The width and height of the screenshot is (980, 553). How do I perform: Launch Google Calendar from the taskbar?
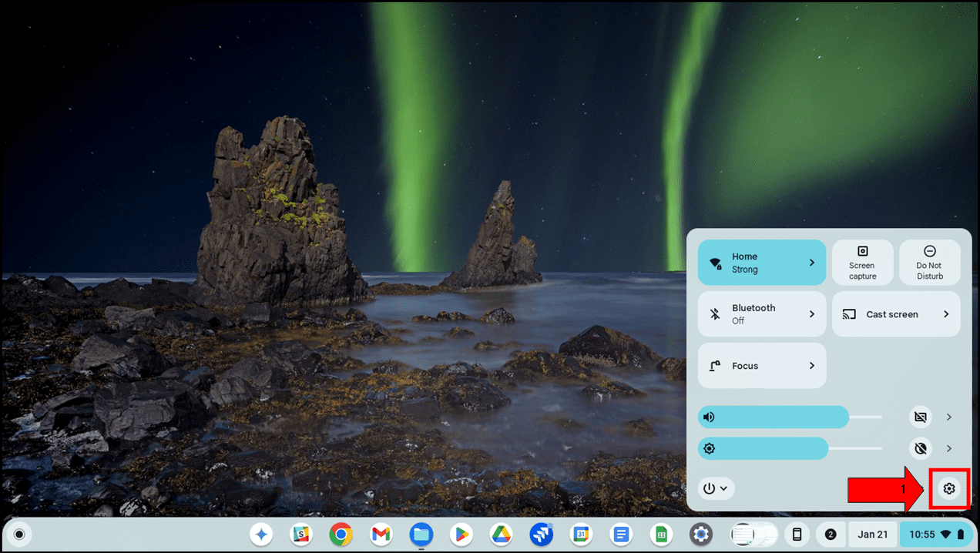[582, 534]
